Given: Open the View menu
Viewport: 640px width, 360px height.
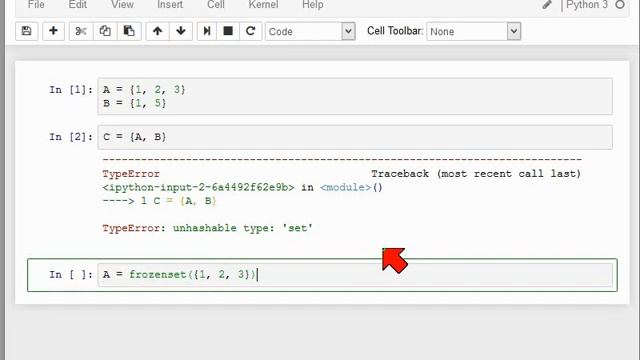Looking at the screenshot, I should (x=122, y=5).
